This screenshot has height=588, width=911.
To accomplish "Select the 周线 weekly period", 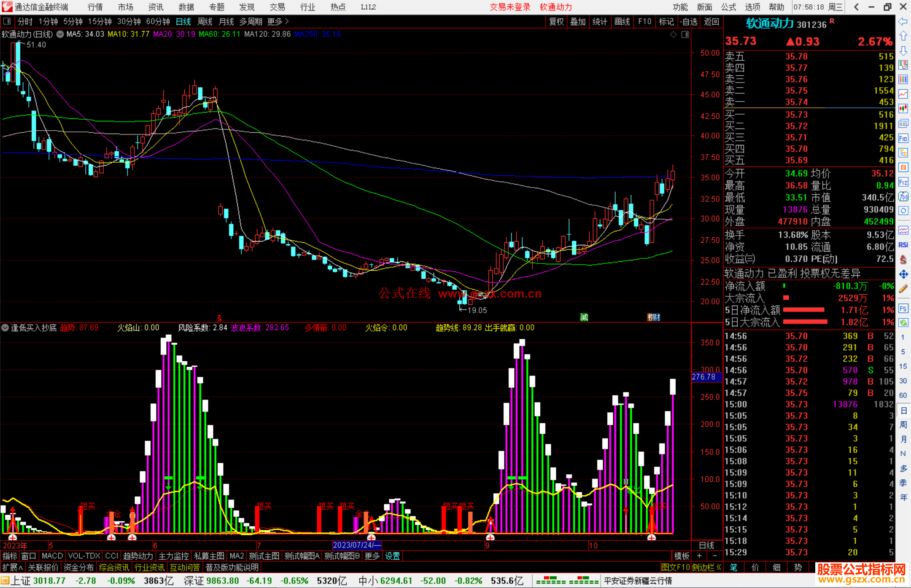I will point(205,21).
